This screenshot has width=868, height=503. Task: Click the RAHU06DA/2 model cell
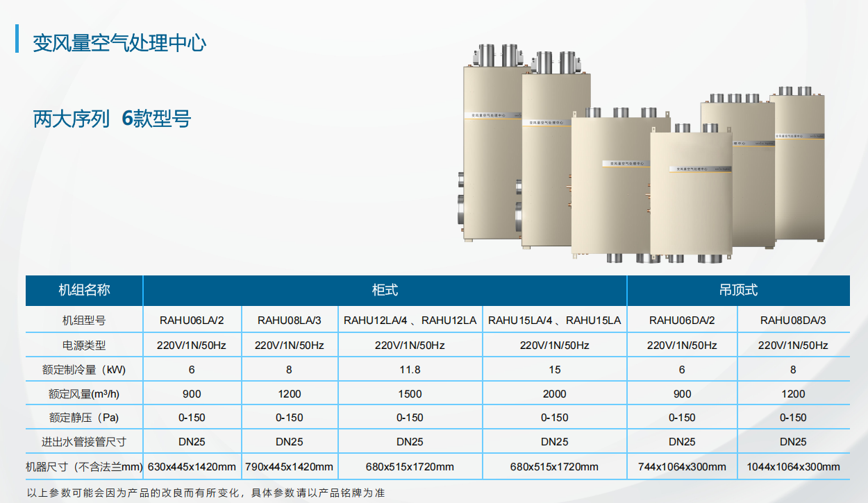(x=682, y=321)
